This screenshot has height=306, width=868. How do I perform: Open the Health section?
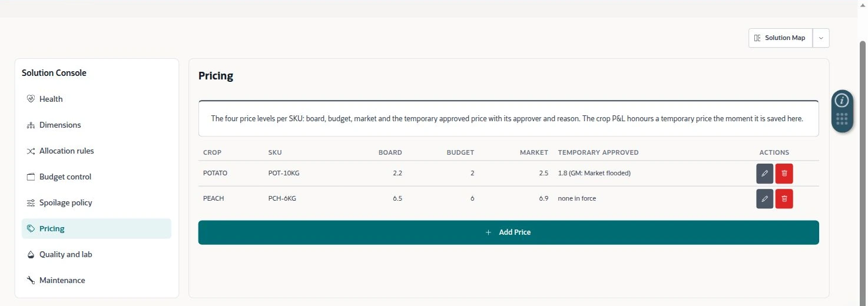tap(97, 99)
